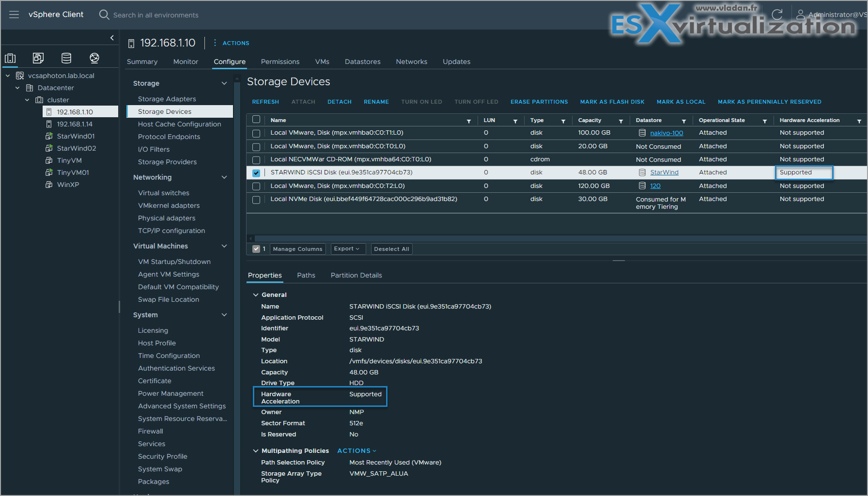
Task: Select the mpx.vmhba0:C0:T2:L0 disk checkbox
Action: [x=256, y=186]
